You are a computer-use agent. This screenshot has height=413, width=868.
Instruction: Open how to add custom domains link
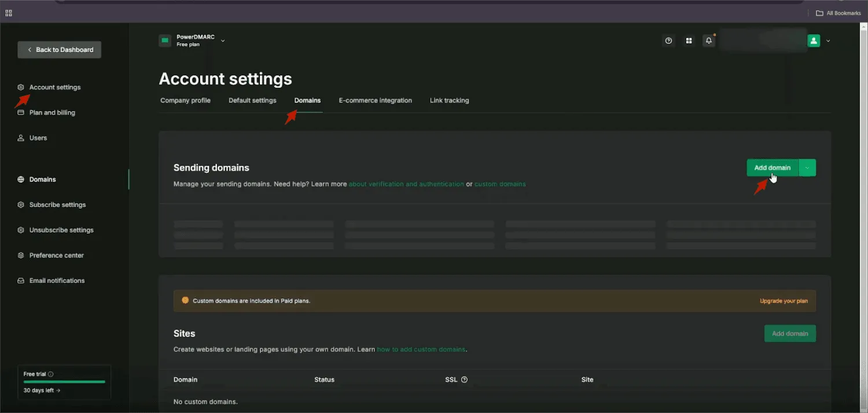coord(421,349)
